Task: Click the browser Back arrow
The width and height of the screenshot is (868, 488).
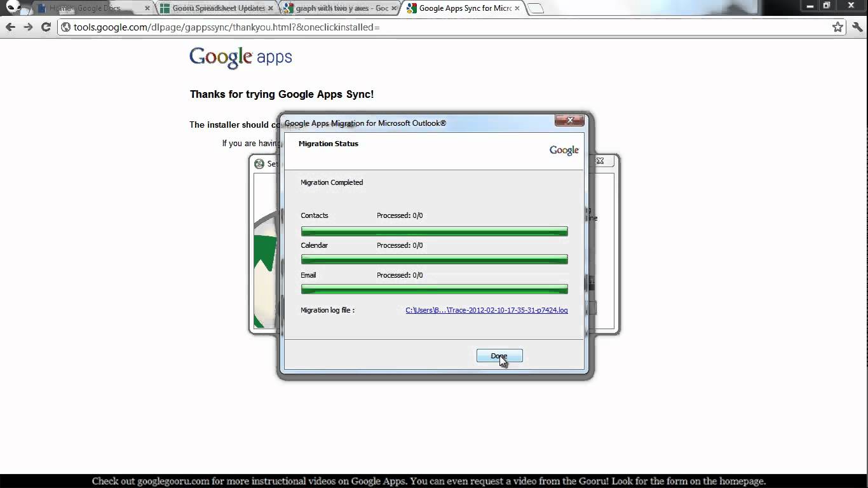Action: [10, 27]
